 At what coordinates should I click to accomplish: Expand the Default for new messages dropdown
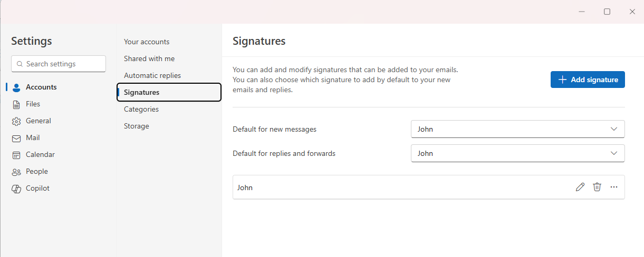click(517, 129)
